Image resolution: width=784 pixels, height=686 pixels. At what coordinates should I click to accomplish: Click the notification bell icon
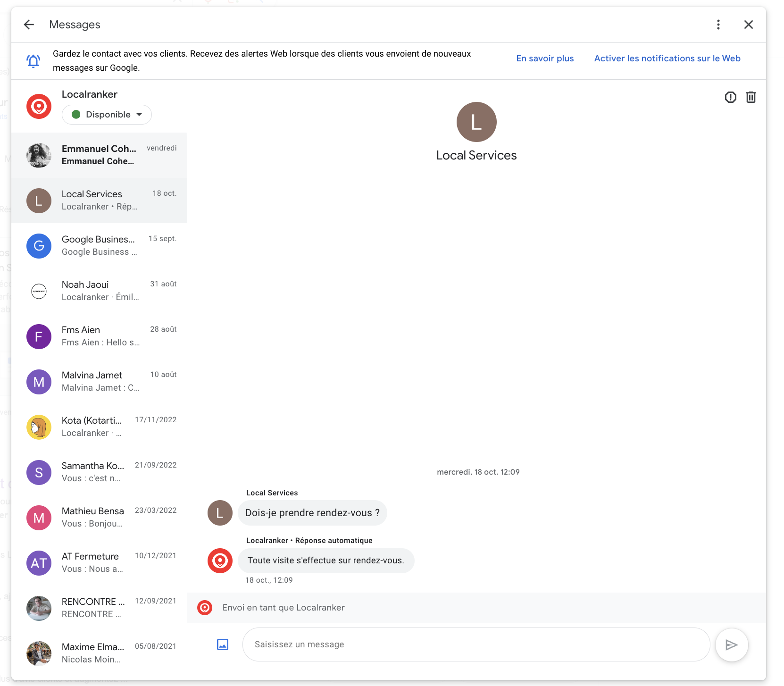coord(33,61)
